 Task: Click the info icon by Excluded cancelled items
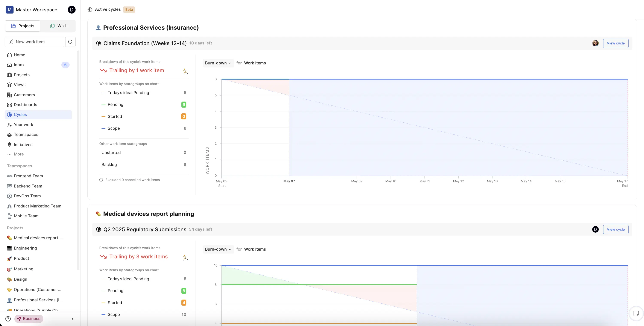click(x=101, y=180)
